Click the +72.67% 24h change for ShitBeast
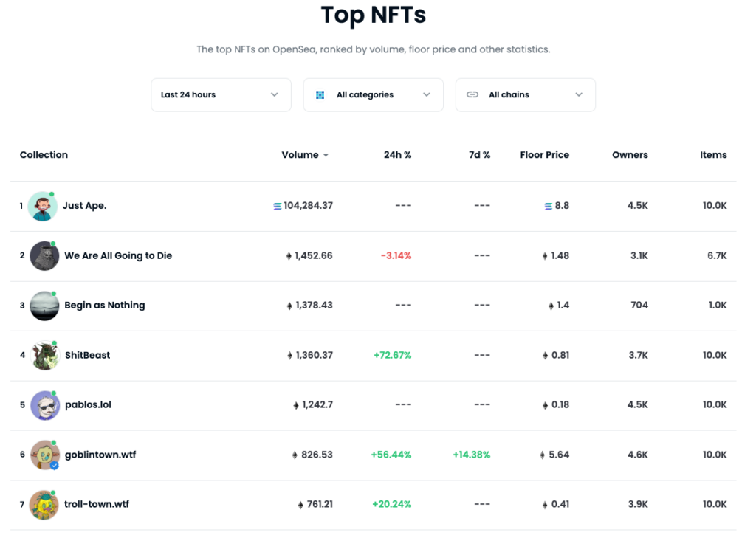 point(393,355)
